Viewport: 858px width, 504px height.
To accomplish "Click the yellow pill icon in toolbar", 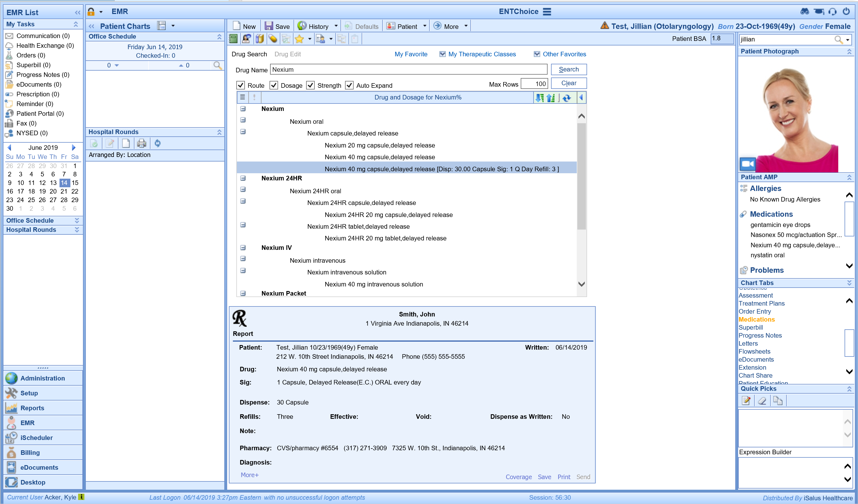I will [272, 39].
